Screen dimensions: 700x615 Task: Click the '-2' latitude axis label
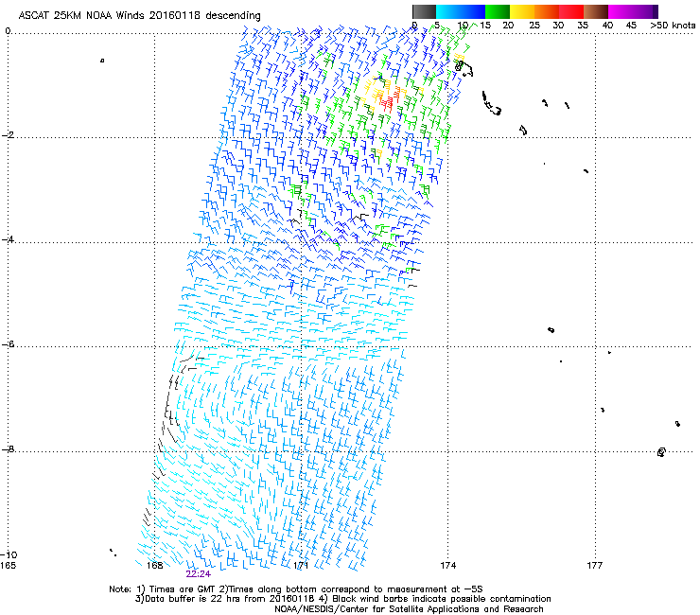tap(8, 135)
